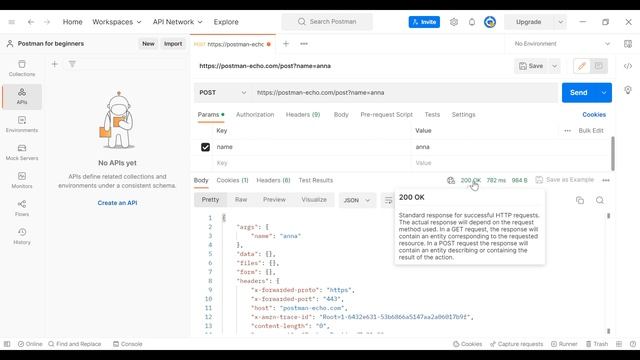Switch to the request Body tab
The height and width of the screenshot is (360, 640).
pyautogui.click(x=341, y=115)
